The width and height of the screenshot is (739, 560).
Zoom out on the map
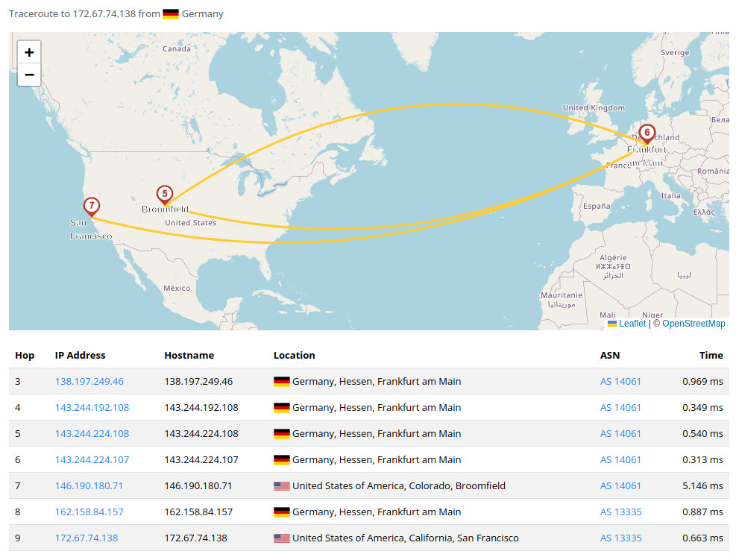[x=29, y=75]
